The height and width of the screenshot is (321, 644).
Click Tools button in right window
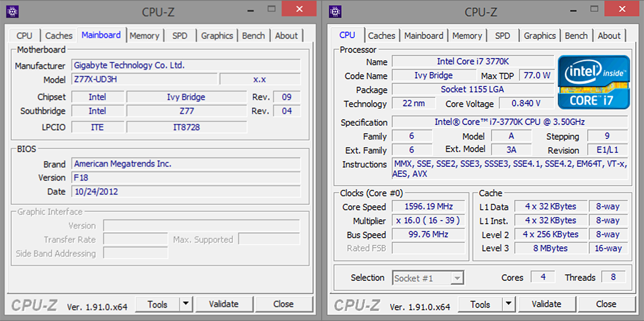(480, 304)
